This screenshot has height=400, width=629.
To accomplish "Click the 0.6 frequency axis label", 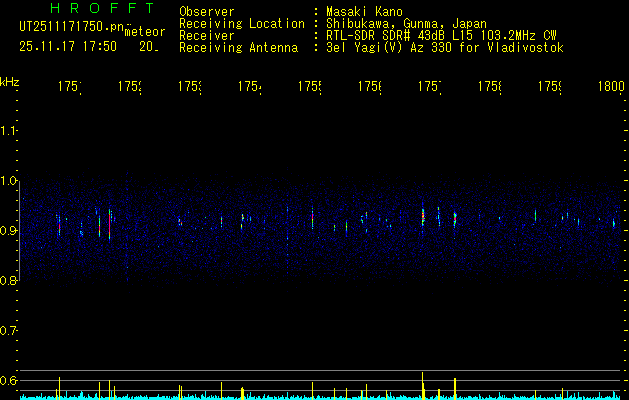I will pyautogui.click(x=8, y=380).
